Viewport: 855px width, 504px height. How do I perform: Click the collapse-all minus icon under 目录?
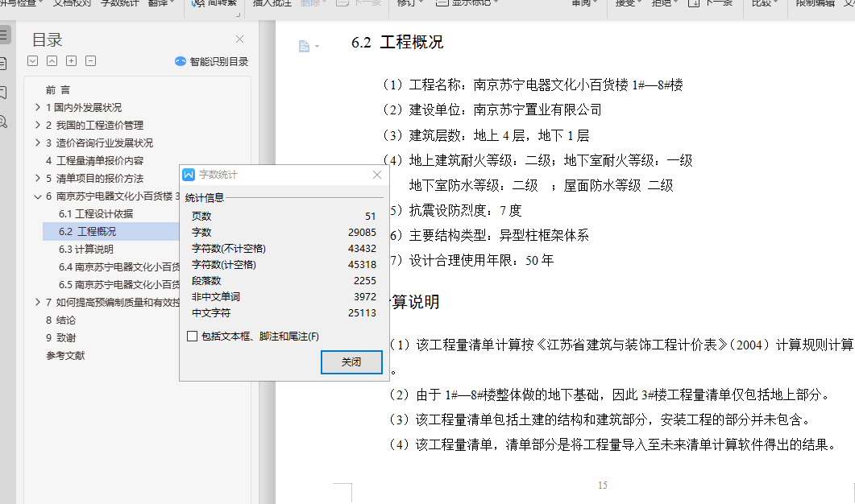point(90,61)
